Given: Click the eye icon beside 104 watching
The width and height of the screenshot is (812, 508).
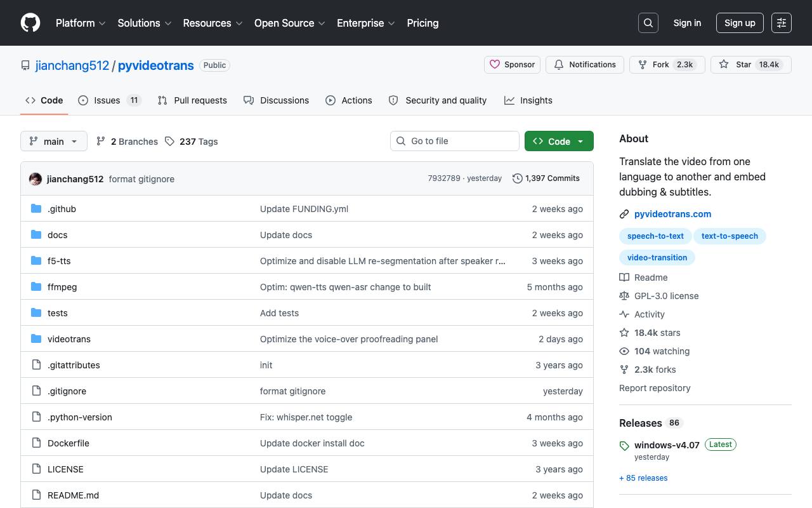Looking at the screenshot, I should pyautogui.click(x=624, y=351).
